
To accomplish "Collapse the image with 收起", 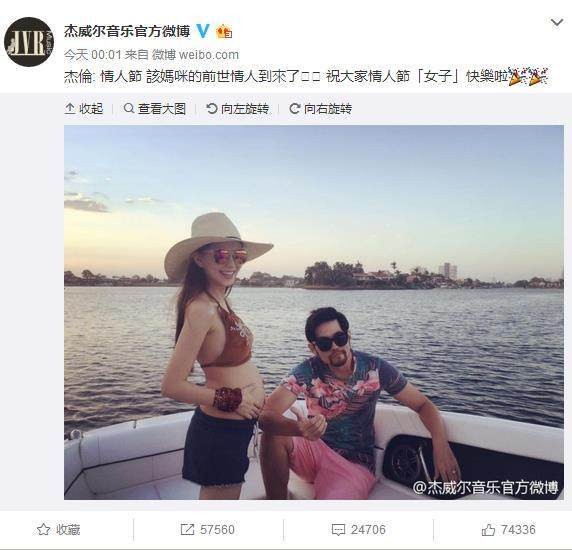I will [x=84, y=109].
